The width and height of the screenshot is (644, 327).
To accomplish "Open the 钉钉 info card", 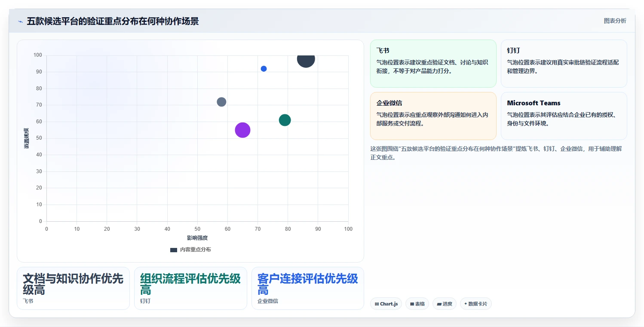I will (564, 64).
